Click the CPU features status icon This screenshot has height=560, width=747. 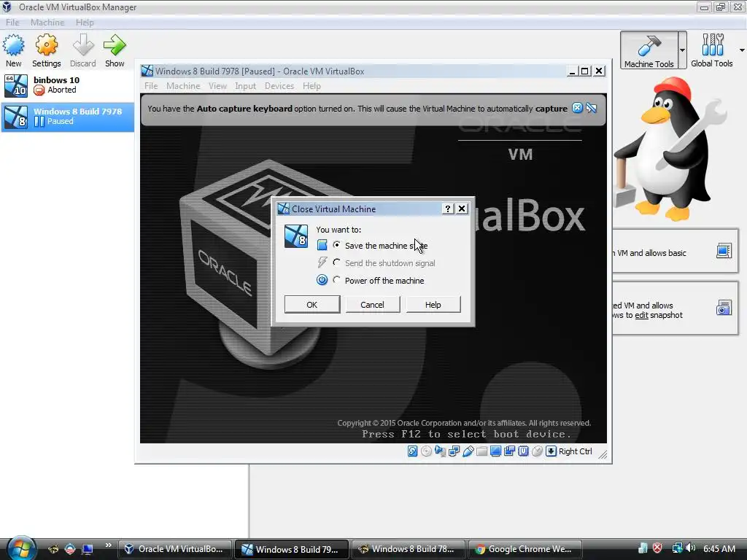523,451
